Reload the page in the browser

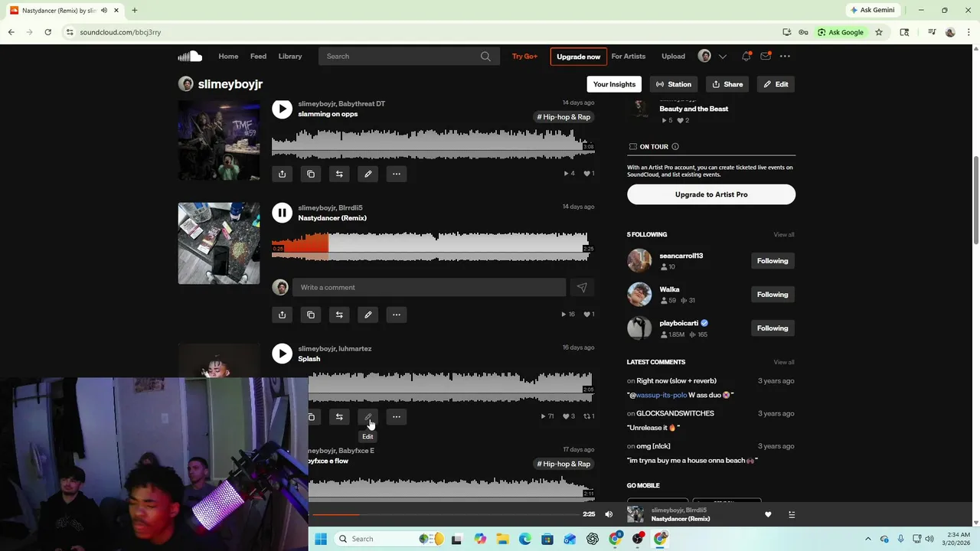[47, 32]
